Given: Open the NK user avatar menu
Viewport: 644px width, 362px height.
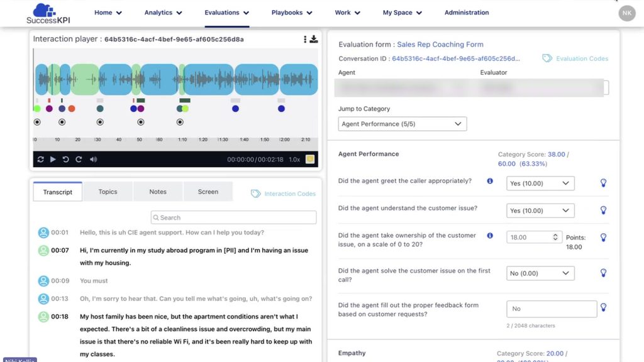Looking at the screenshot, I should pos(627,13).
